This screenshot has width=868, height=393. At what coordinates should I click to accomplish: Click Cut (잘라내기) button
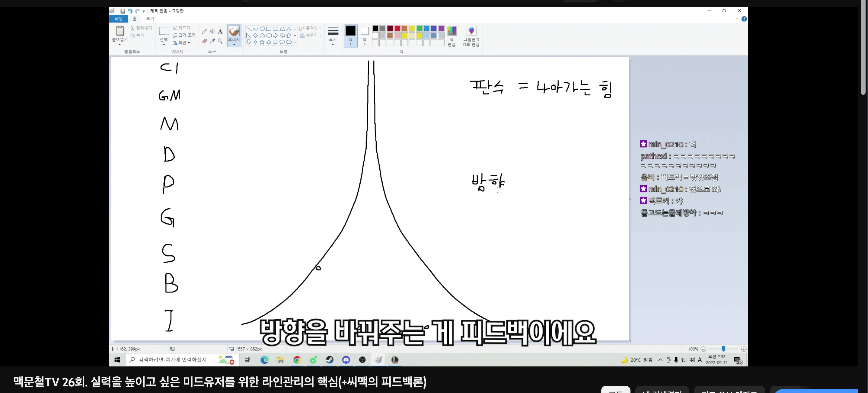141,28
